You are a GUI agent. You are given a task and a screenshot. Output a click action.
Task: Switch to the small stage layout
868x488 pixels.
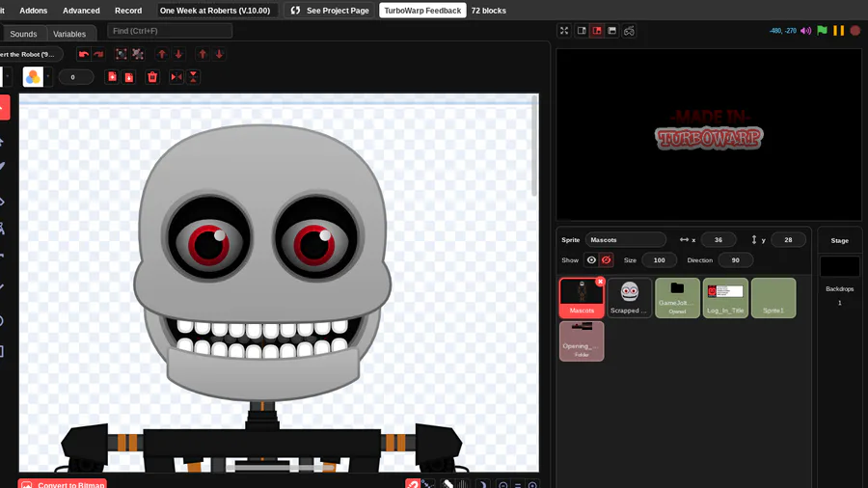coord(582,31)
